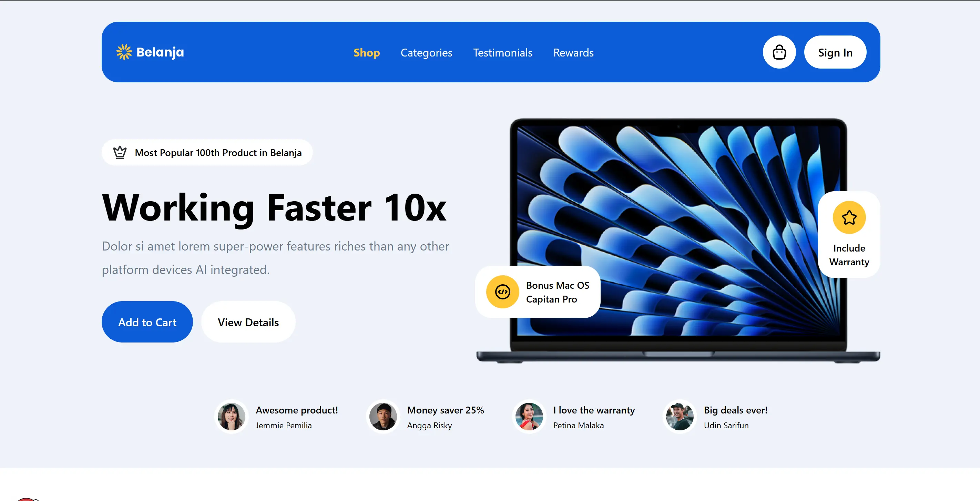Go to Testimonials in navbar
Screen dimensions: 980x501
click(x=502, y=52)
